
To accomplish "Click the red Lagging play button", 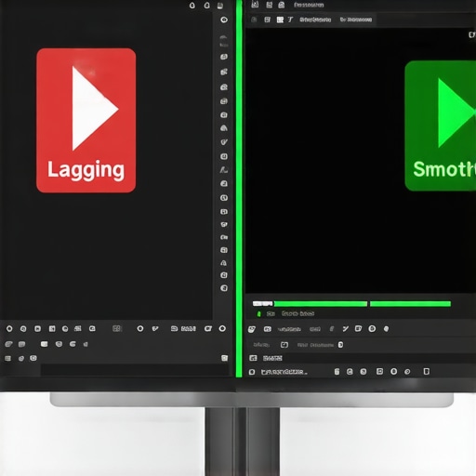I will point(86,120).
